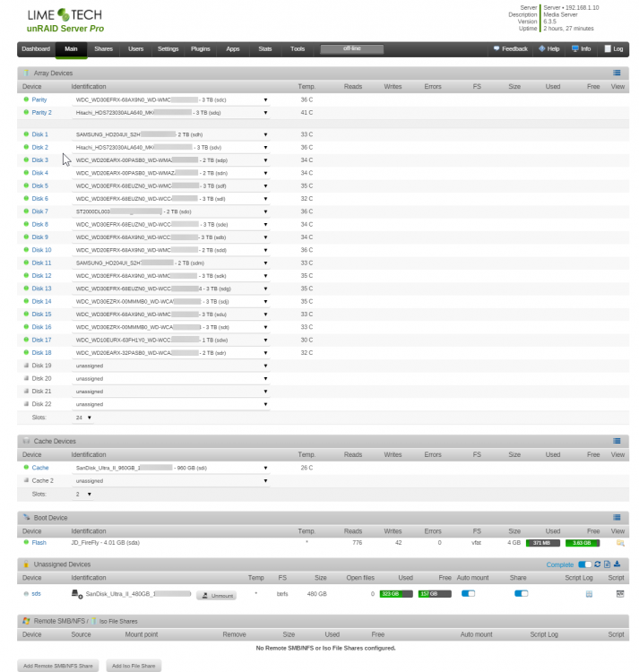The height and width of the screenshot is (672, 639).
Task: Open the Disk 22 unassigned dropdown
Action: click(171, 405)
